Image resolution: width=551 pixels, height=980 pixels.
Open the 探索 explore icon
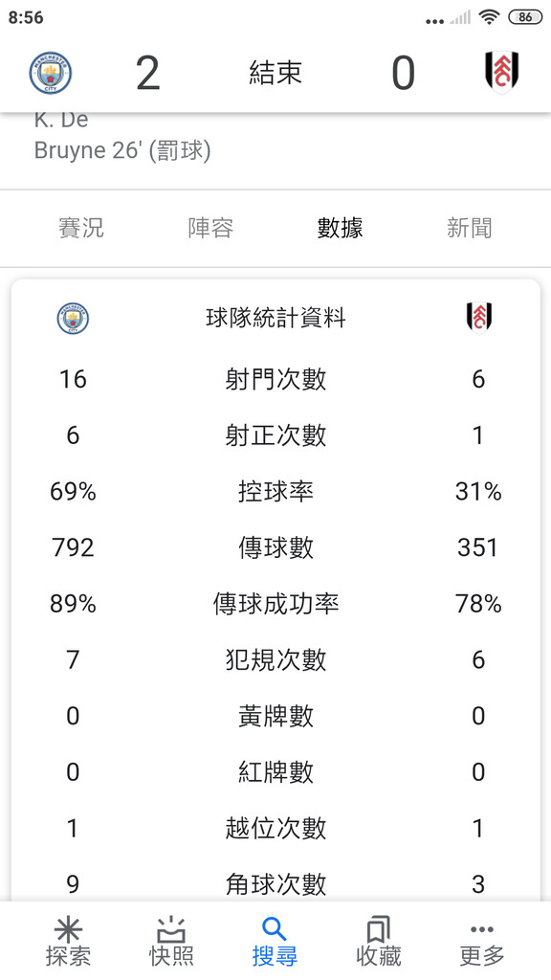coord(68,929)
